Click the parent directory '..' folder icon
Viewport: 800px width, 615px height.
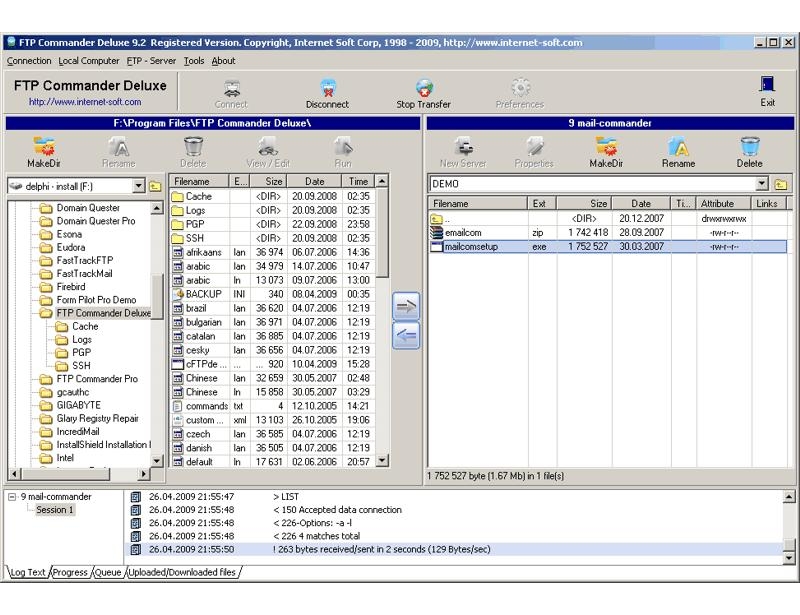coord(436,219)
